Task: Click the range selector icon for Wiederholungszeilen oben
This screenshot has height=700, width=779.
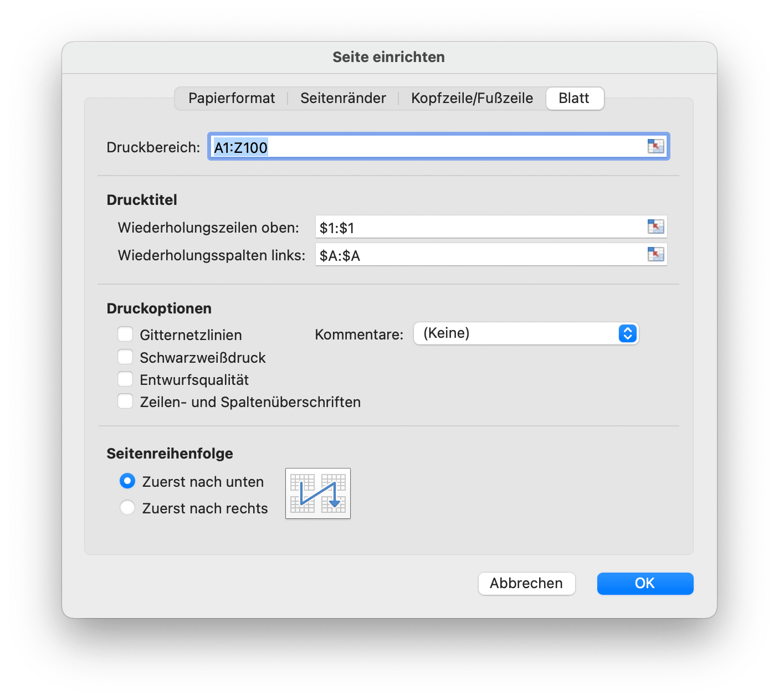Action: (x=656, y=227)
